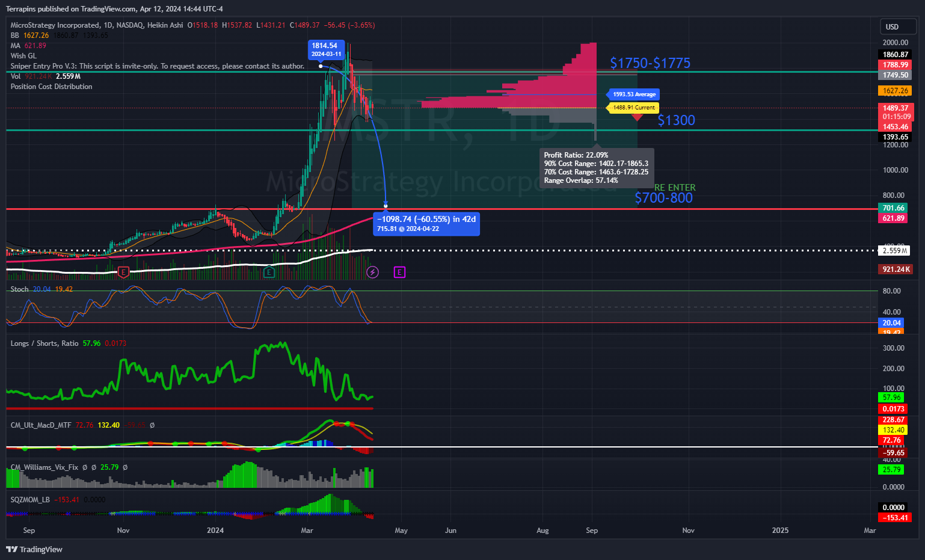Click the Profit Ratio 22.09% info box
The height and width of the screenshot is (560, 925).
point(597,168)
